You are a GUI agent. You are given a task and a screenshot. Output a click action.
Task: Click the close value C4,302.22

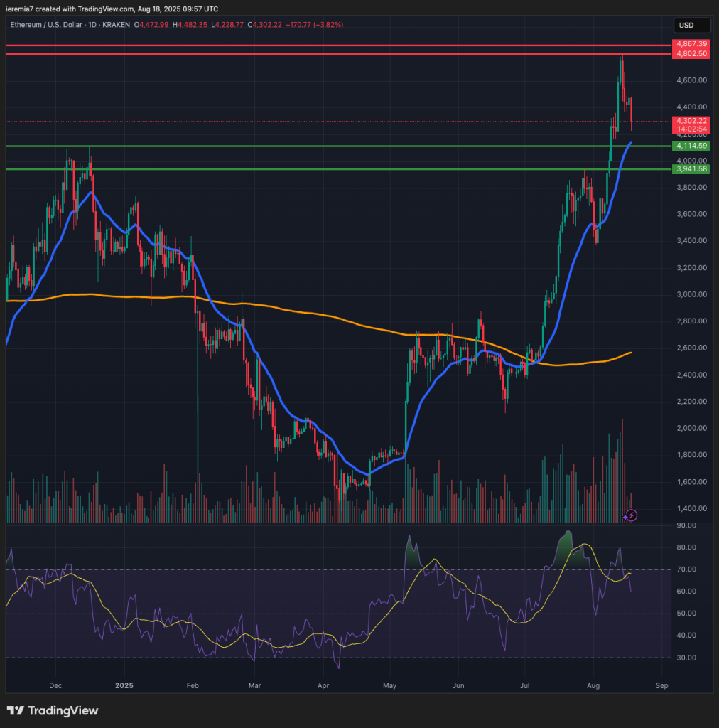coord(264,25)
